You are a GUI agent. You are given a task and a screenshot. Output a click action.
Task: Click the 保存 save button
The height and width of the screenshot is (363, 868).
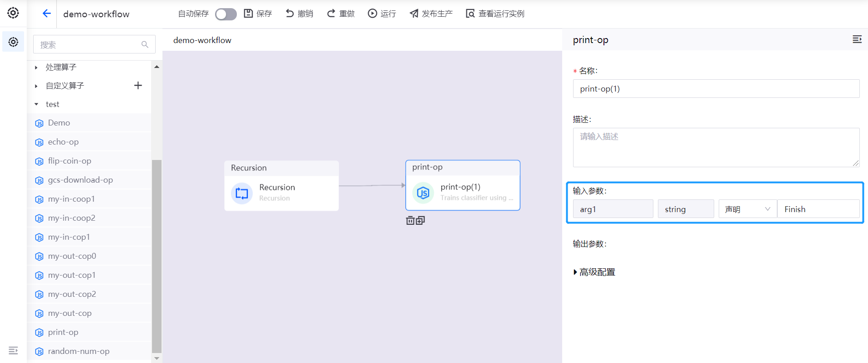point(258,14)
